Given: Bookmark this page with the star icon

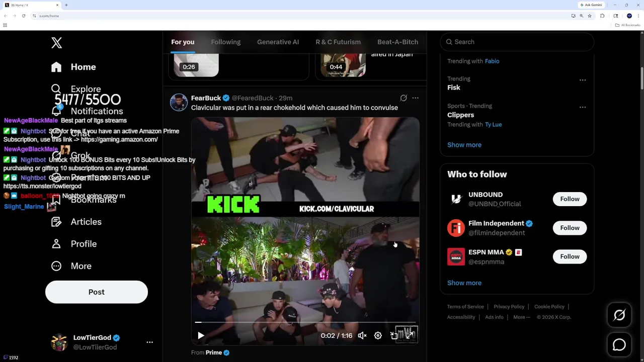Looking at the screenshot, I should point(590,16).
